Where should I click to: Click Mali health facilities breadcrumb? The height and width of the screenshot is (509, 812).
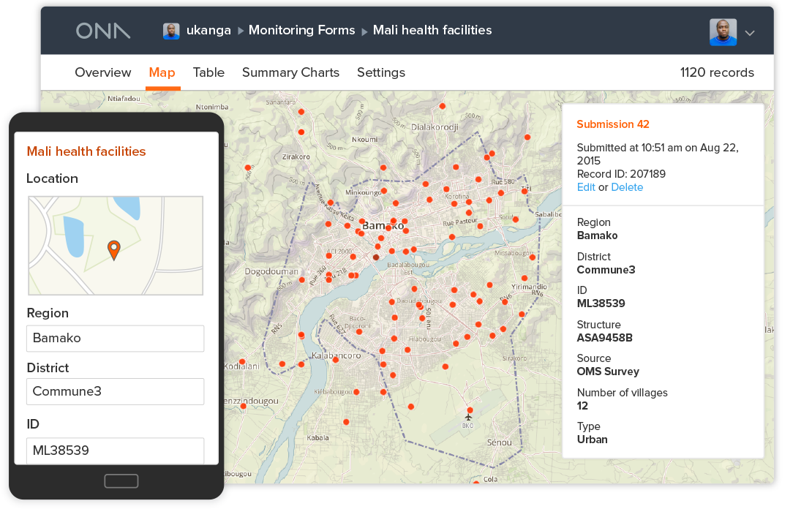coord(432,30)
